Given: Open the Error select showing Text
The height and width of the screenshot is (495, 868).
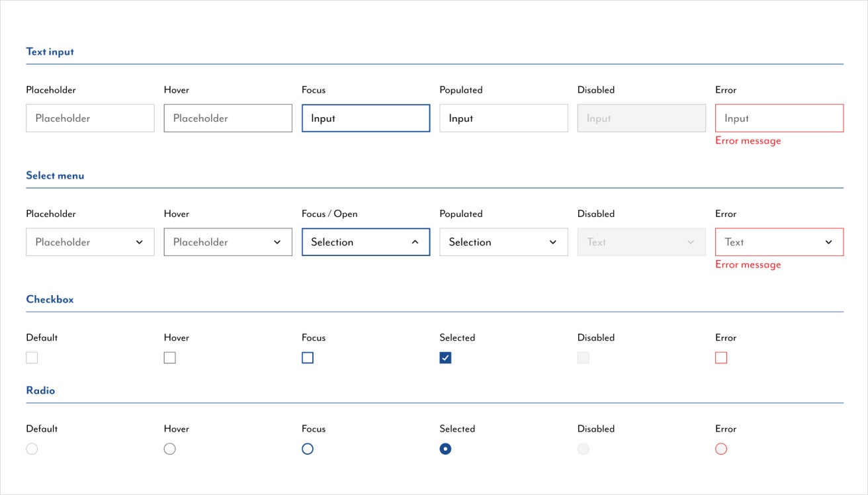Looking at the screenshot, I should pyautogui.click(x=779, y=242).
